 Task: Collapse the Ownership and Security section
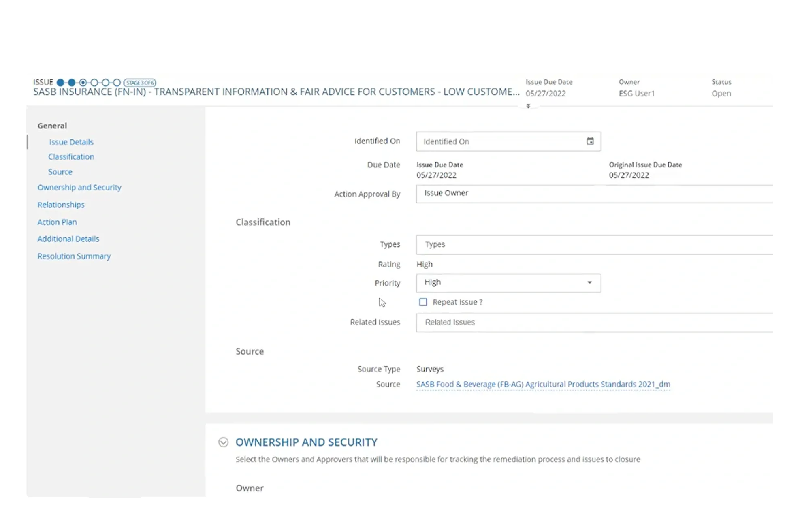coord(223,442)
